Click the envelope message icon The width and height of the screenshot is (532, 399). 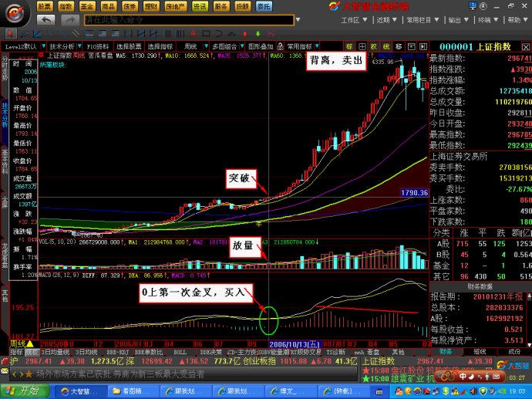tap(5, 371)
